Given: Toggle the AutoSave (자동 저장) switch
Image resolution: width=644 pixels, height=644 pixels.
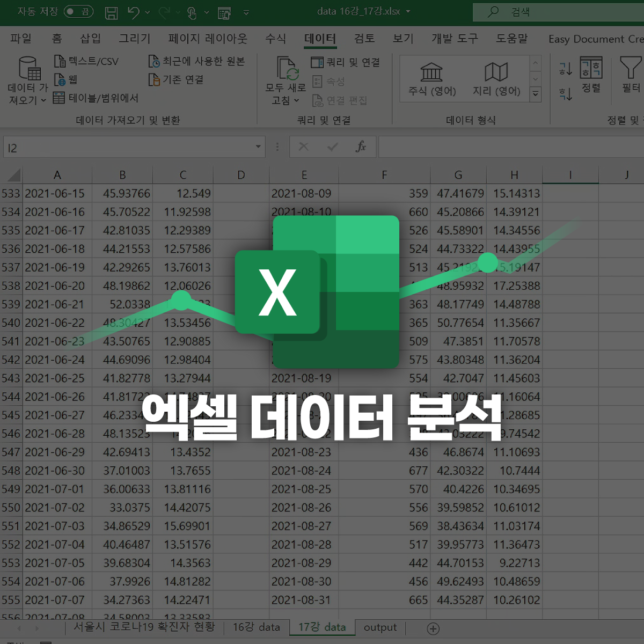Looking at the screenshot, I should [78, 11].
